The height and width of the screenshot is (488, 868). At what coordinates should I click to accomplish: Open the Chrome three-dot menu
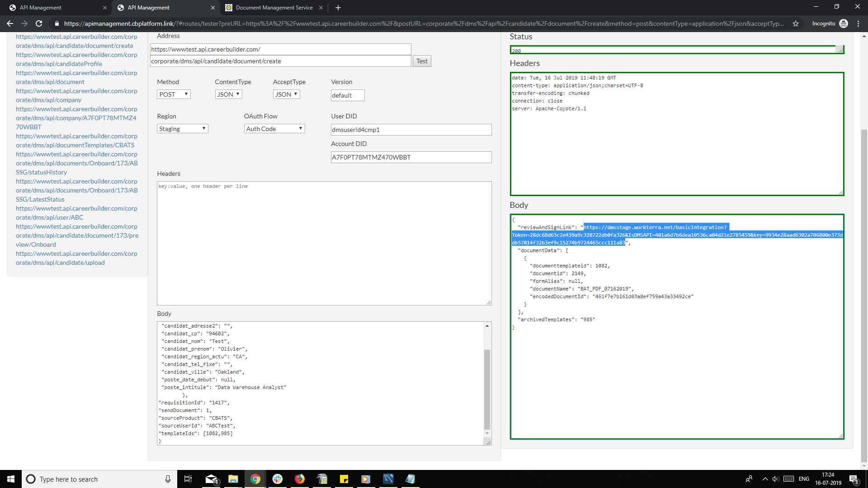tap(859, 23)
